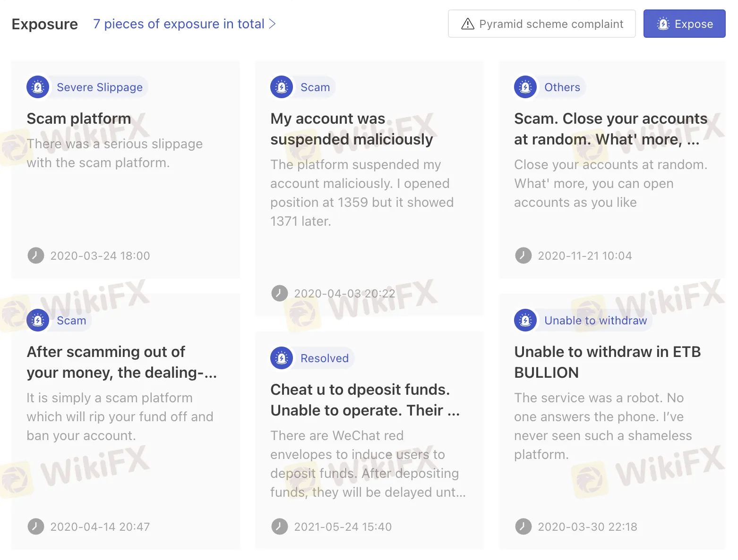Click the siren icon on the Unable to withdraw badge

pos(525,320)
